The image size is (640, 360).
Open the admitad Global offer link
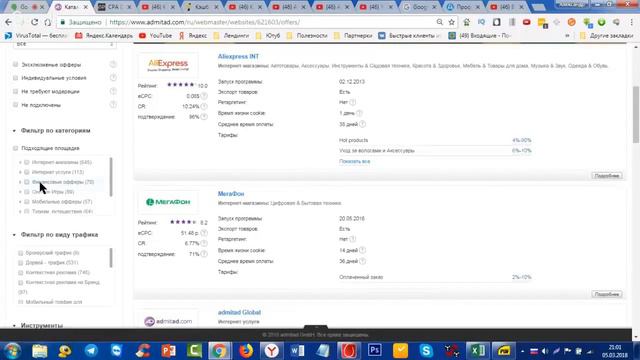(239, 312)
